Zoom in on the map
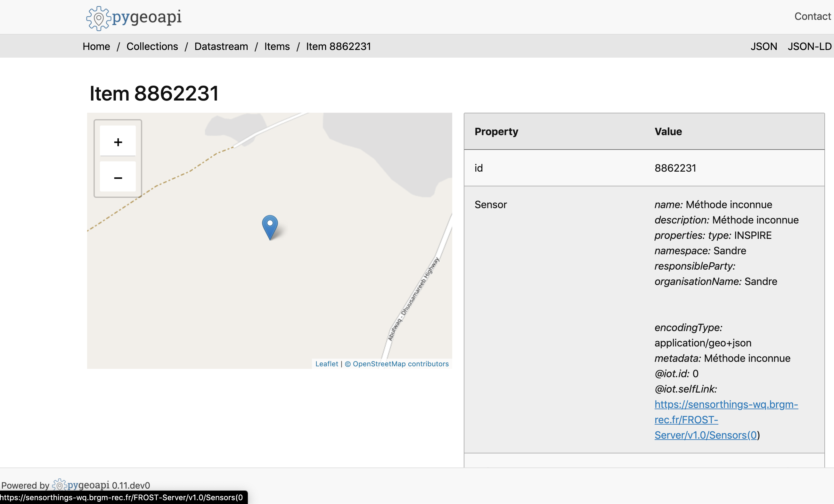This screenshot has width=834, height=504. click(x=118, y=142)
